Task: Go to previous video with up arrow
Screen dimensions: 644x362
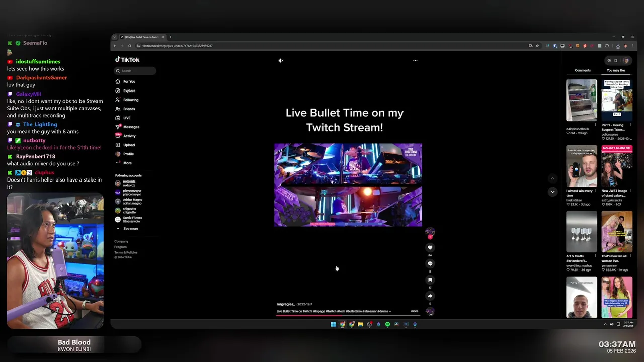Action: pos(552,178)
